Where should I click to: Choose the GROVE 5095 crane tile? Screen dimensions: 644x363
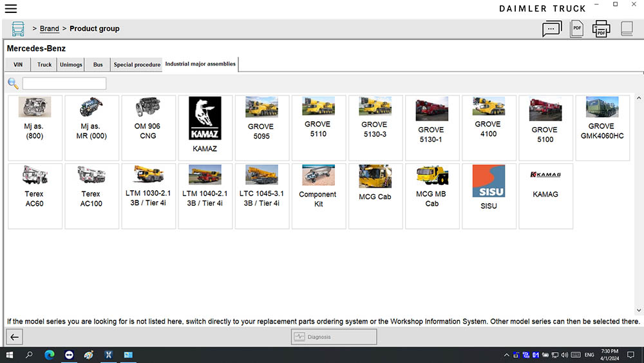261,128
